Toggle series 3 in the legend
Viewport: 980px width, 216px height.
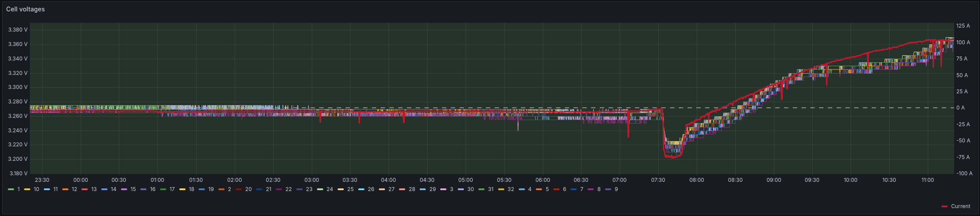[452, 189]
